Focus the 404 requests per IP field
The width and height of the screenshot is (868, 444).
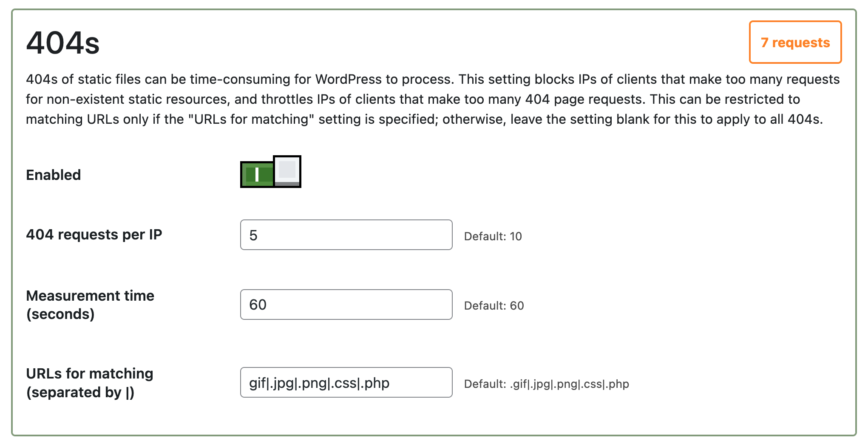pyautogui.click(x=346, y=235)
